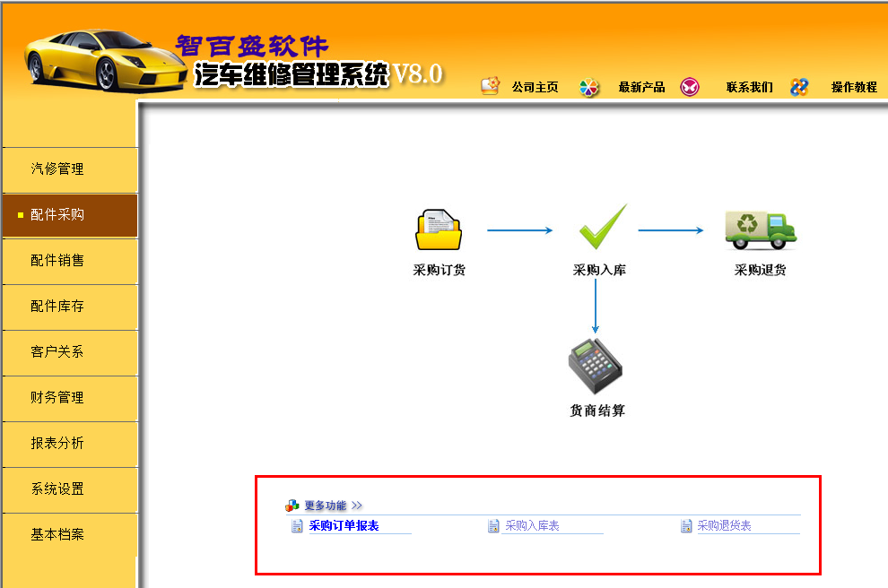Click the pink round icon before 联系我们
This screenshot has width=888, height=588.
click(x=689, y=87)
